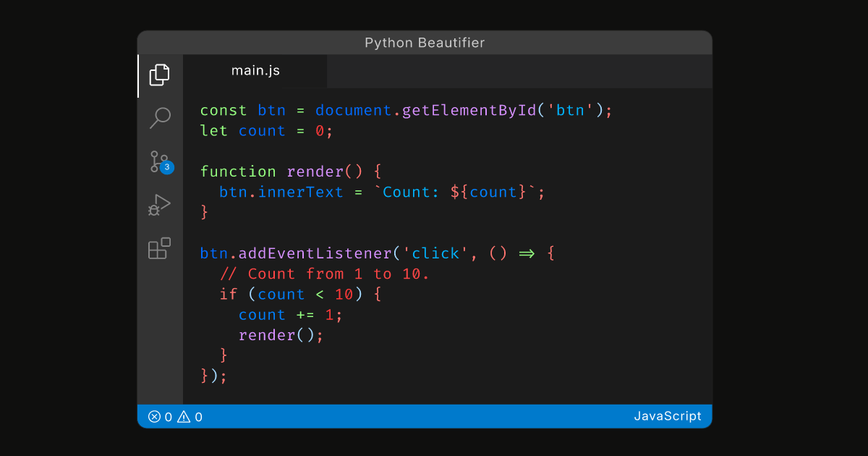Viewport: 868px width, 456px height.
Task: Click the comment '// Count from 1 to 10.'
Action: (325, 274)
